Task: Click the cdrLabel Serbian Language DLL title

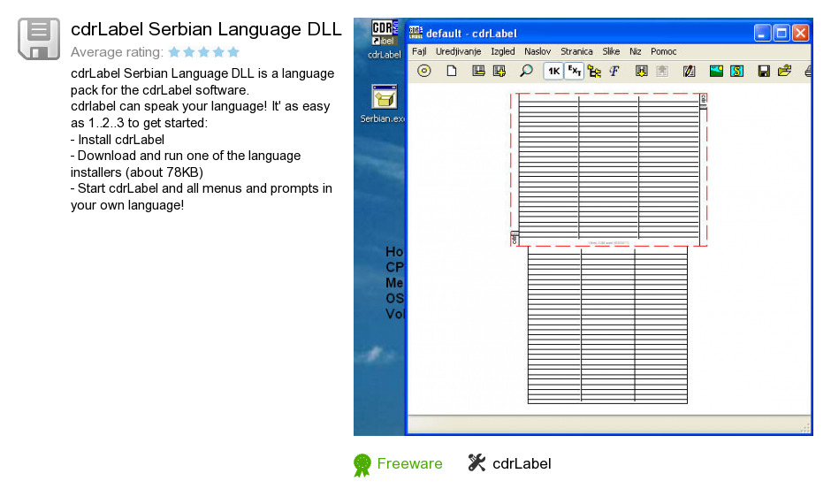Action: (x=206, y=29)
